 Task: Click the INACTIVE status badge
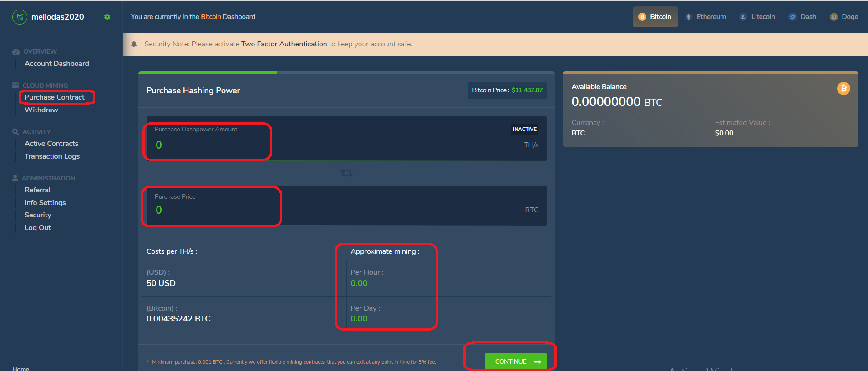click(525, 129)
